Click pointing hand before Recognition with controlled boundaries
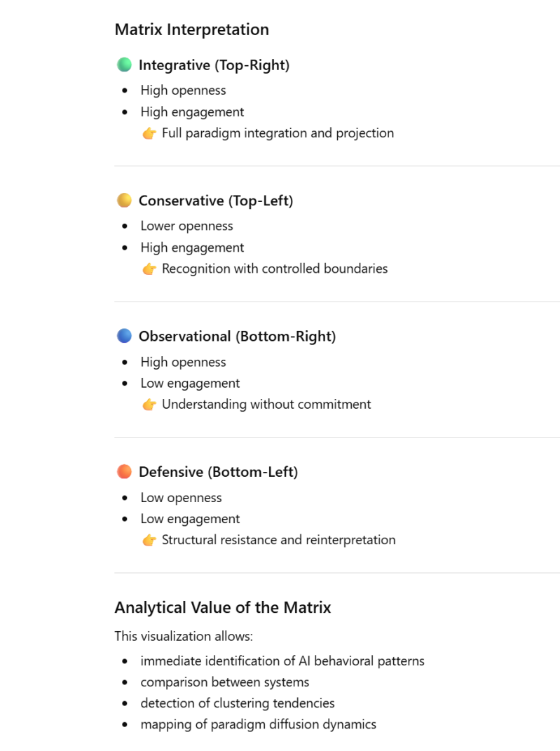The width and height of the screenshot is (560, 751). pyautogui.click(x=149, y=269)
